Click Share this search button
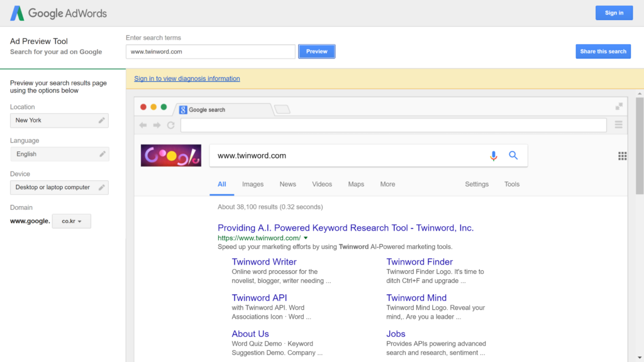Viewport: 644px width, 362px height. 603,52
